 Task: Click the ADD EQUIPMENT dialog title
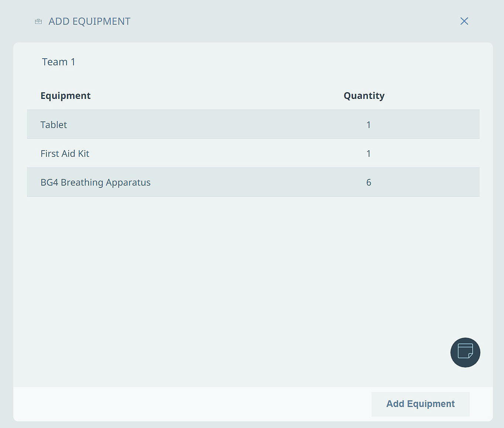pos(89,21)
